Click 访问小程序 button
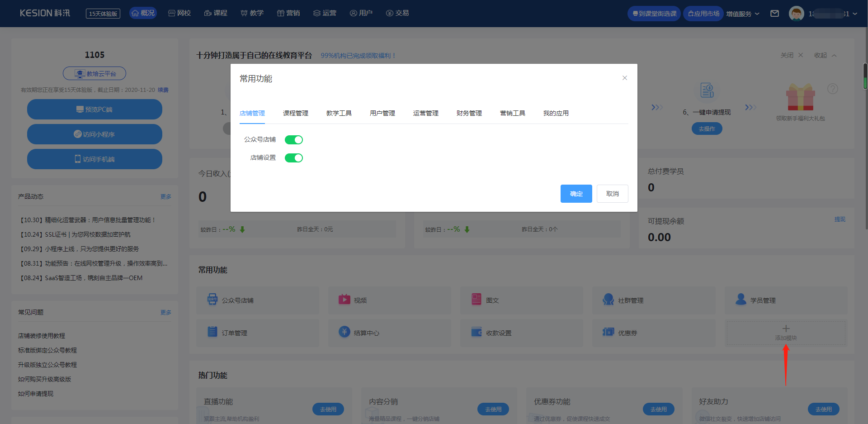 [94, 134]
